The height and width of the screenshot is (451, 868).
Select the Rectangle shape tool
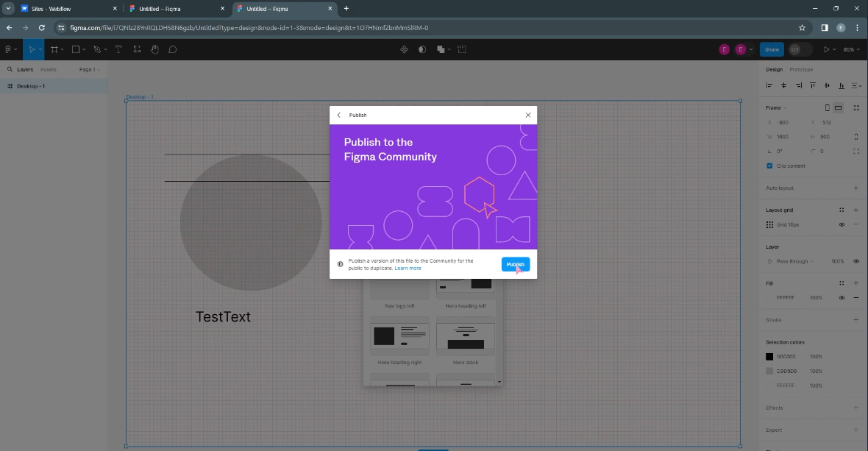click(x=76, y=49)
